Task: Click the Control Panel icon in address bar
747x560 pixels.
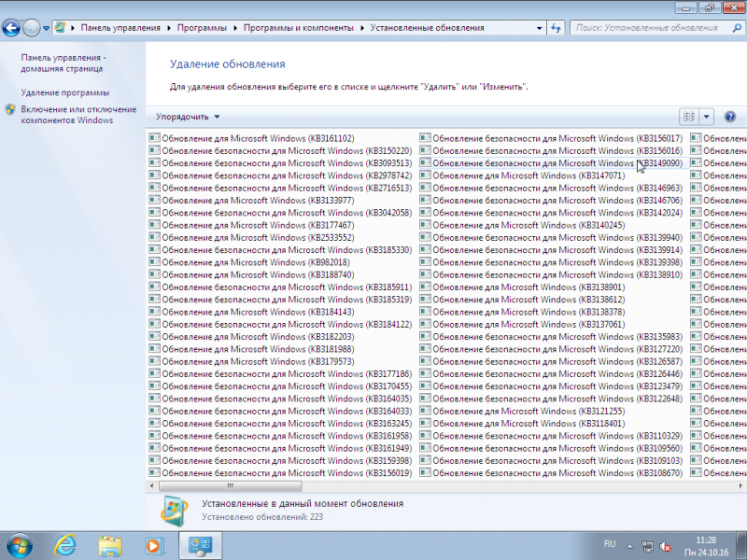Action: click(61, 28)
